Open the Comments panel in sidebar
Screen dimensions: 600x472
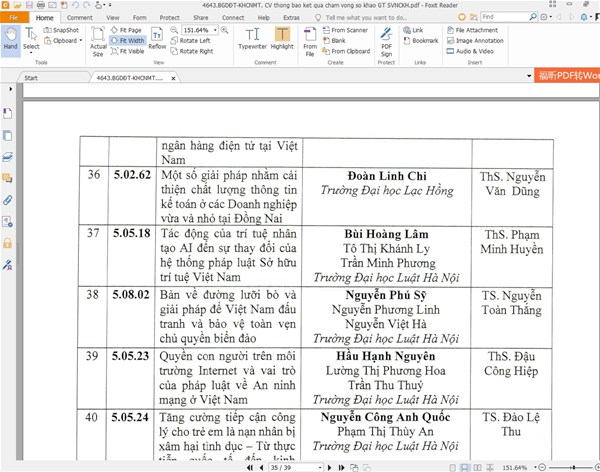8,179
